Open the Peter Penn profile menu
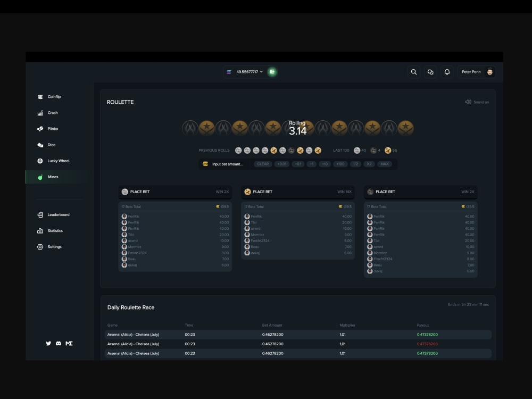 click(x=476, y=72)
